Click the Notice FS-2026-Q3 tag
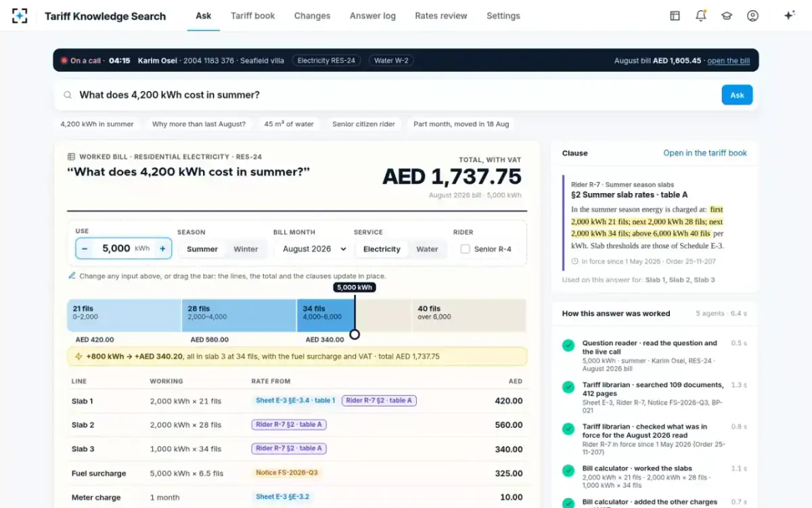Screen dimensions: 812x508 click(287, 473)
